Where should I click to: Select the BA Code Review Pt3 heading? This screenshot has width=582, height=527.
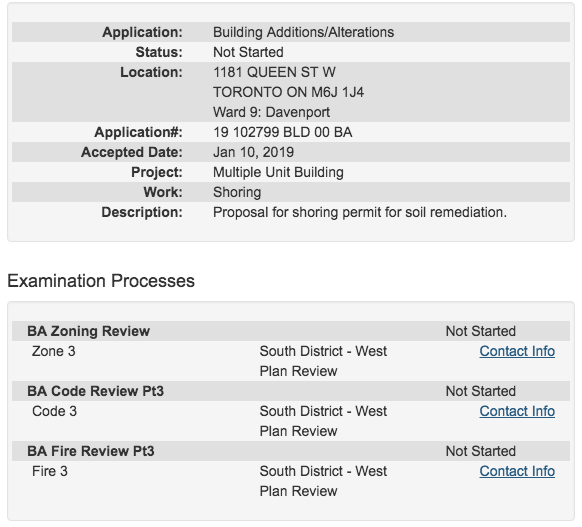pos(95,391)
